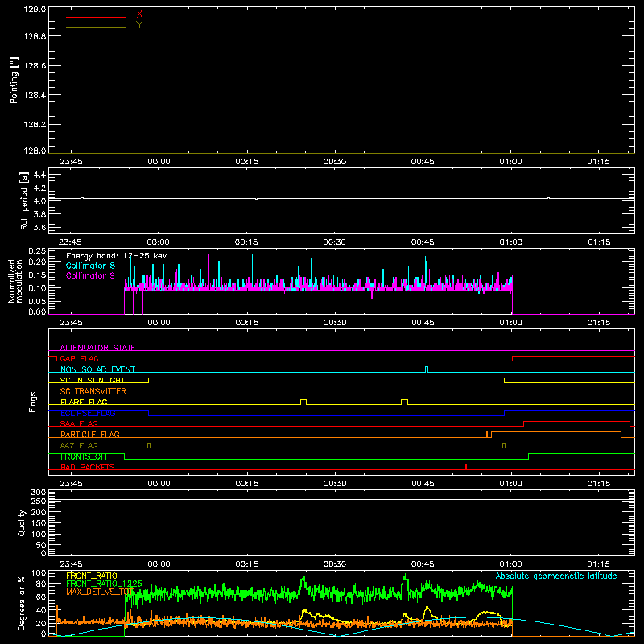
Task: Click the 80 tick in bottom panel
Action: [x=41, y=584]
